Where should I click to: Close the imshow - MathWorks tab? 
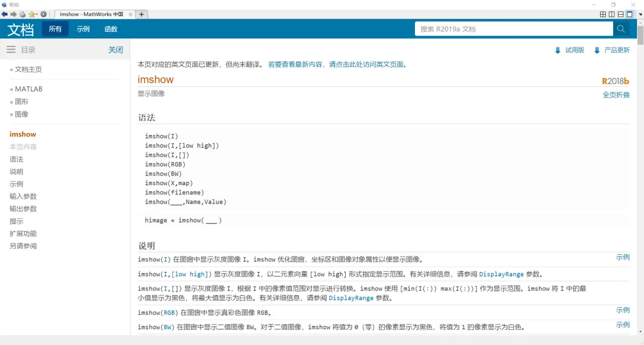[131, 15]
